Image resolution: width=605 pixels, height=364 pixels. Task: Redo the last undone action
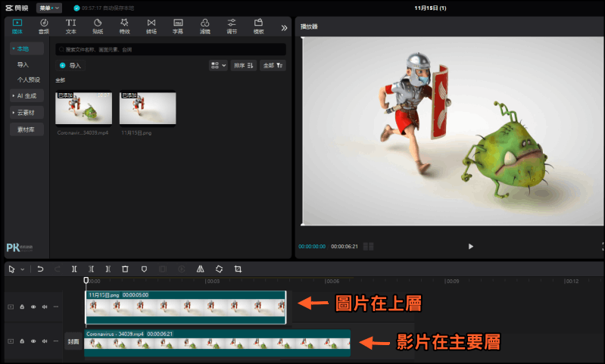[x=57, y=269]
